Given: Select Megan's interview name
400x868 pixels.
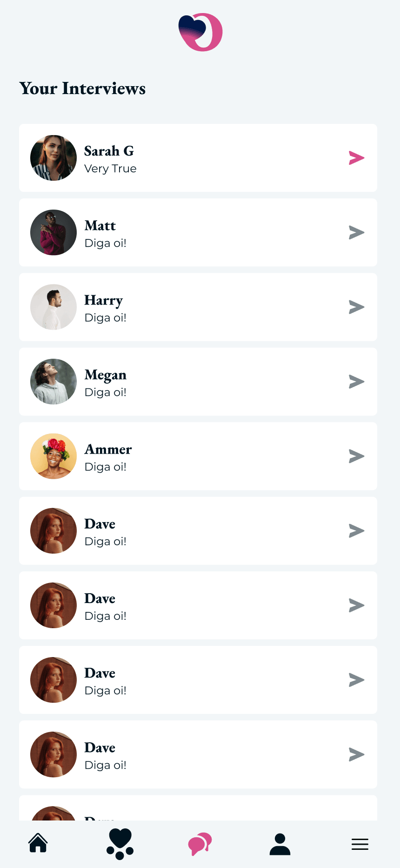Looking at the screenshot, I should click(106, 375).
